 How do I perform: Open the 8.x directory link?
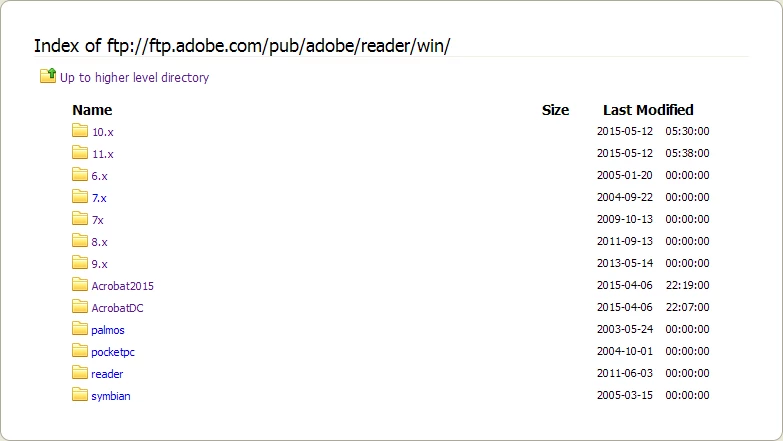(99, 242)
